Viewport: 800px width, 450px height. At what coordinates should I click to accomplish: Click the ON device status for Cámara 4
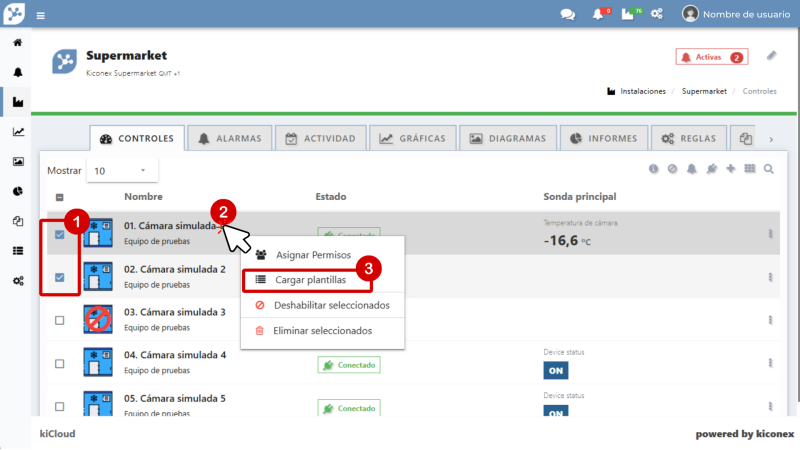(555, 370)
